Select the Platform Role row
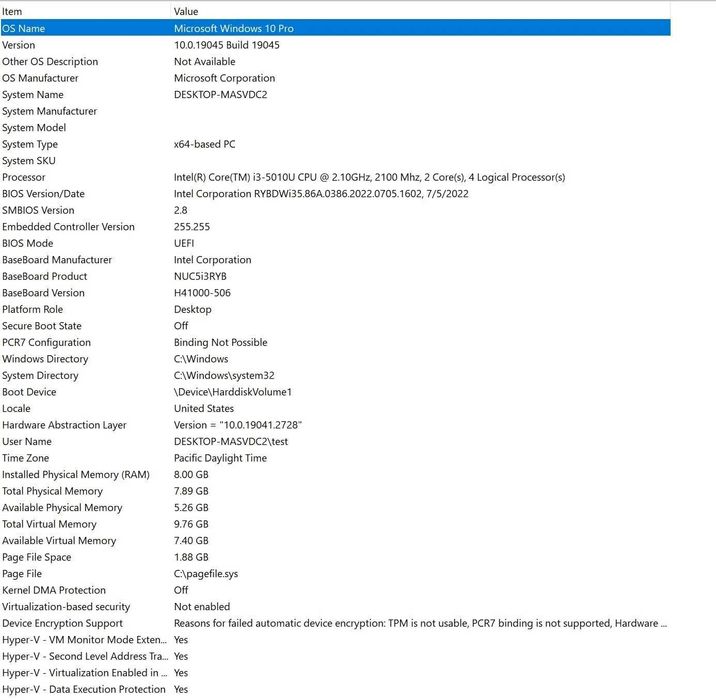Image resolution: width=716 pixels, height=700 pixels. coord(336,309)
